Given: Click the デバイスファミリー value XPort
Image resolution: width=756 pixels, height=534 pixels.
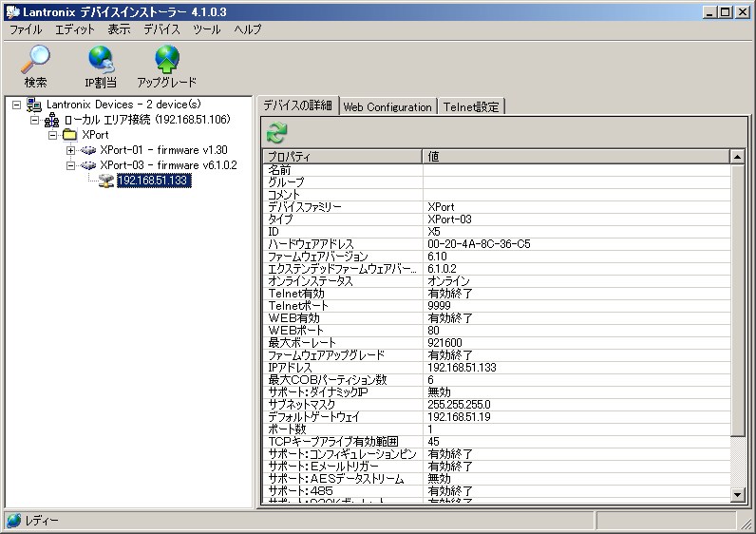Looking at the screenshot, I should tap(442, 207).
